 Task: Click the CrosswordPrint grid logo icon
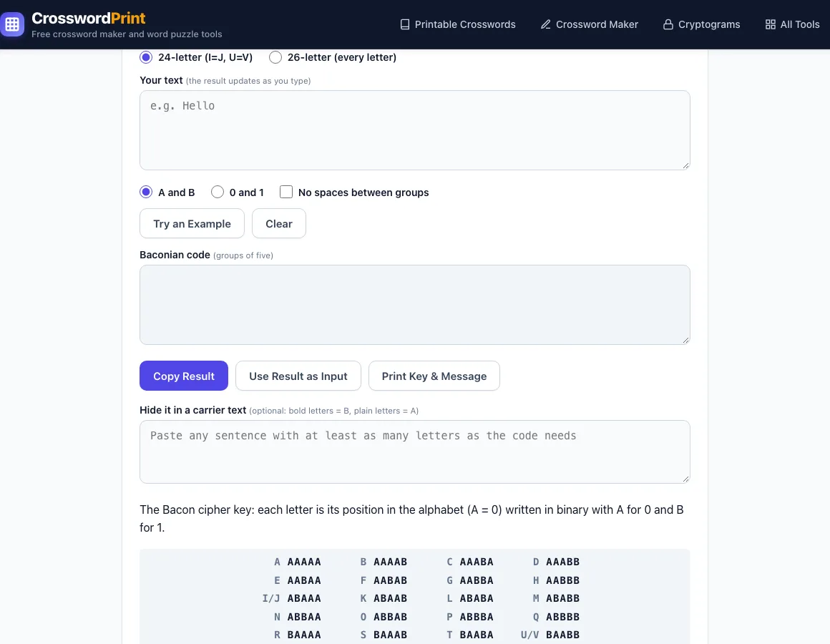pyautogui.click(x=12, y=24)
